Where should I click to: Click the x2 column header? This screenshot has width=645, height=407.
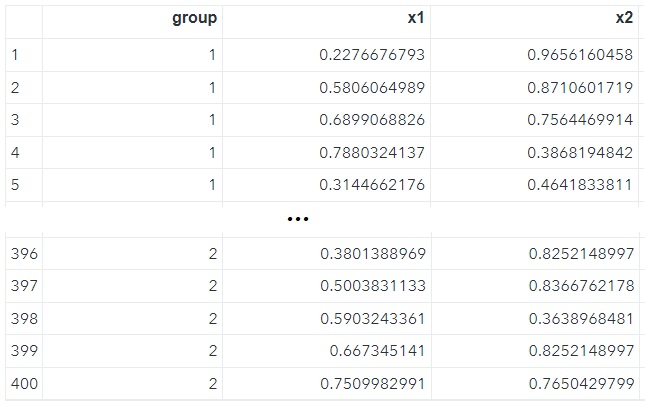click(x=622, y=18)
